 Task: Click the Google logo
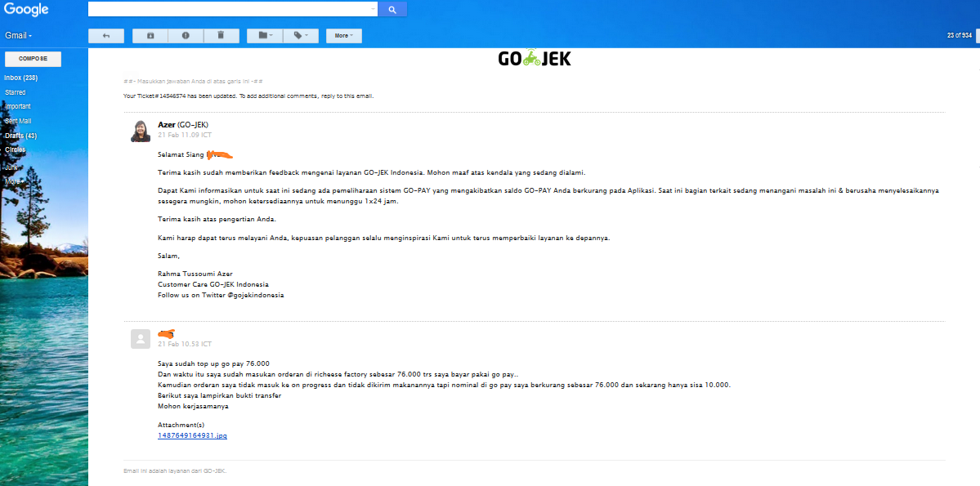pos(26,9)
